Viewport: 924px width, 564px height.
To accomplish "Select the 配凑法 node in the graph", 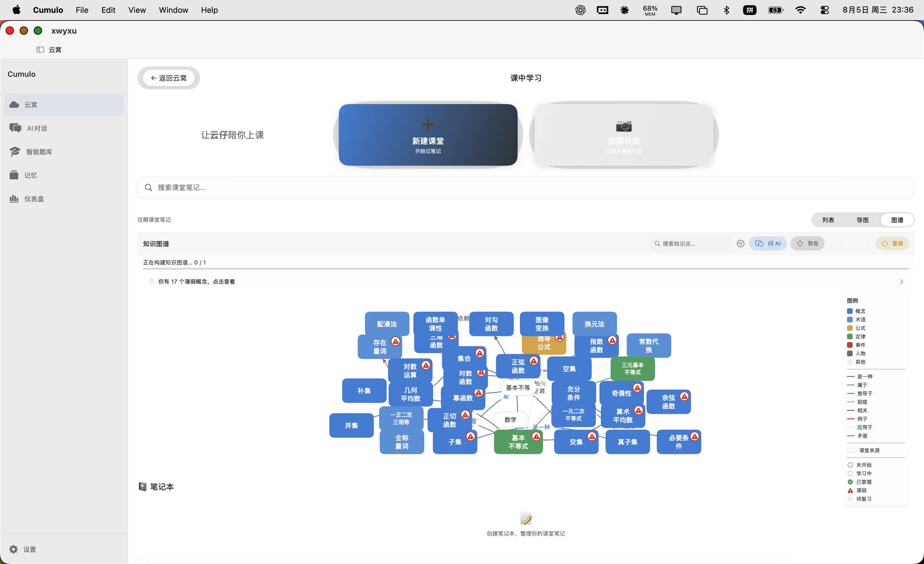I will (x=387, y=324).
